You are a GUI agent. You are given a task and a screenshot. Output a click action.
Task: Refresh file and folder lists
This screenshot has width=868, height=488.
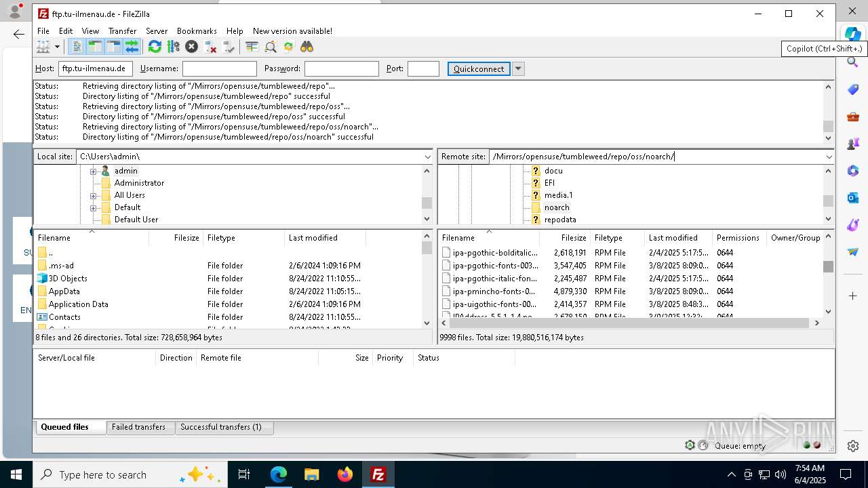155,47
